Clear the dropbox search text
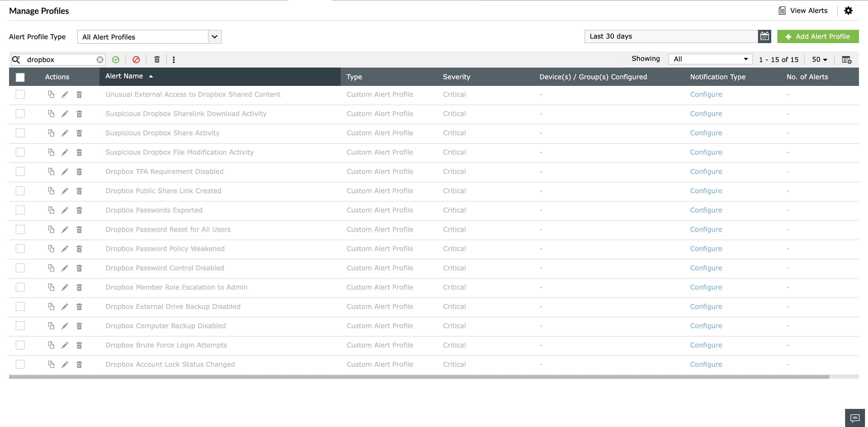Viewport: 868px width, 427px height. point(100,60)
